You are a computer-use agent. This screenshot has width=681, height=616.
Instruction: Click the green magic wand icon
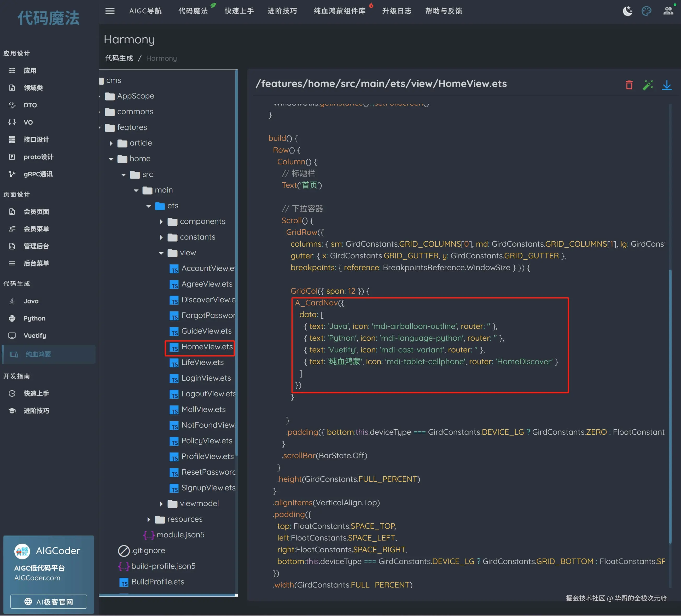click(648, 85)
